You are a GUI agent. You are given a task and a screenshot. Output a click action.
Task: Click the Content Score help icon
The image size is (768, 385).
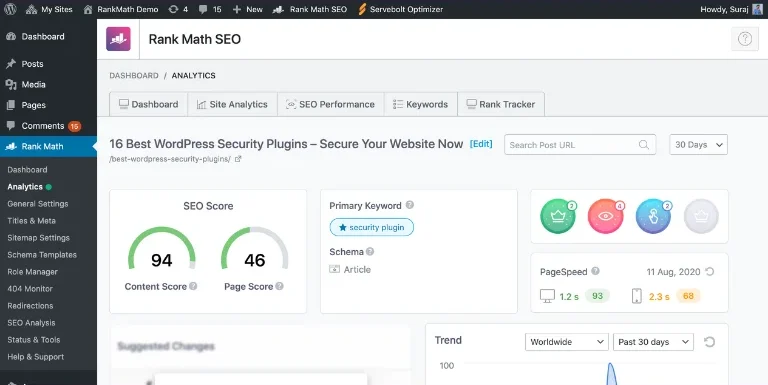(x=193, y=286)
